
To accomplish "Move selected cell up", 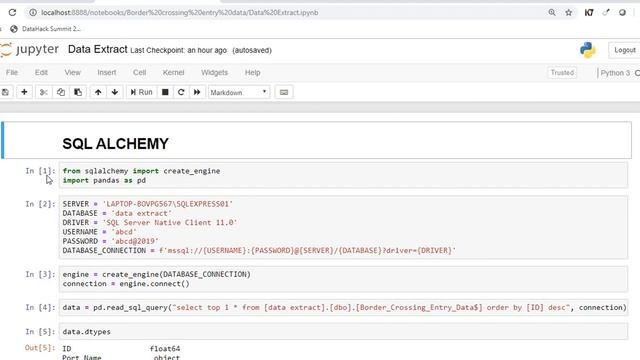I will (x=98, y=92).
